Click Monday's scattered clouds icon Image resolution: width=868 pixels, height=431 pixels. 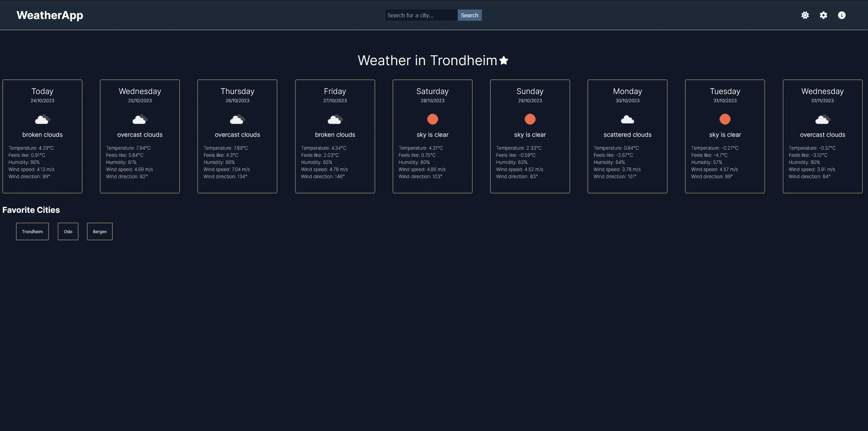coord(627,119)
